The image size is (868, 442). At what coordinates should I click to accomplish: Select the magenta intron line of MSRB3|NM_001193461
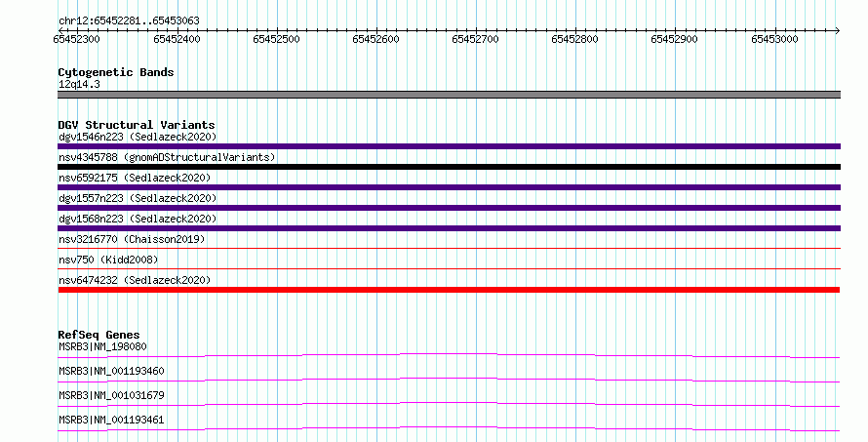[x=449, y=428]
